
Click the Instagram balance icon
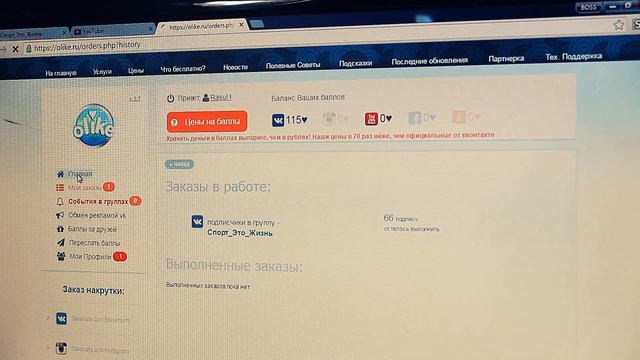pos(329,119)
